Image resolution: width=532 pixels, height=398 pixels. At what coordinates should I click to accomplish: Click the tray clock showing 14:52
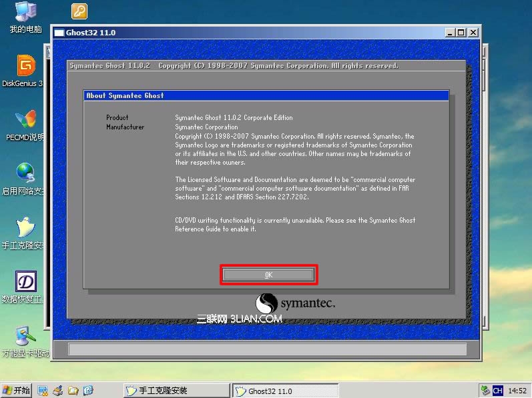tap(517, 391)
